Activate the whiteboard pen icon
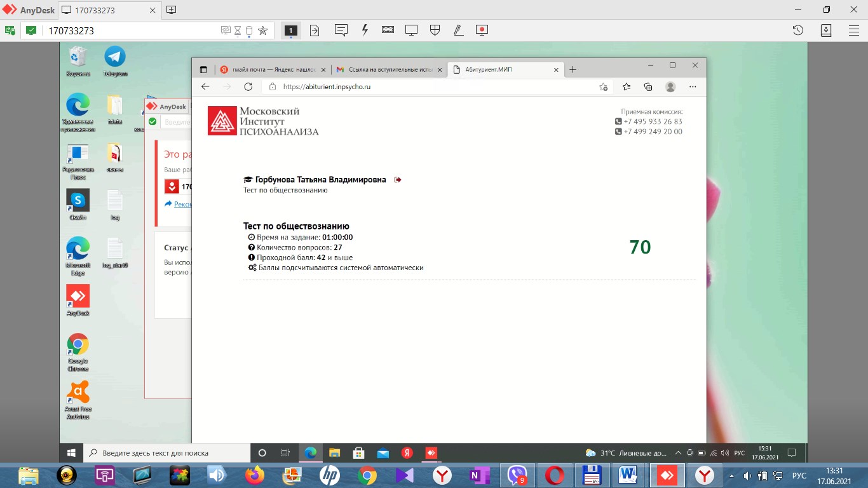The height and width of the screenshot is (488, 868). click(458, 30)
